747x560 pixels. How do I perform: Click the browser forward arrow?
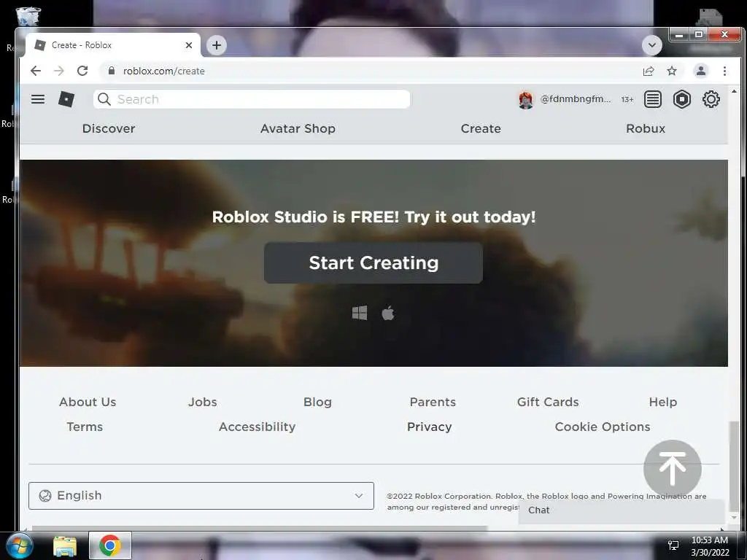tap(59, 71)
